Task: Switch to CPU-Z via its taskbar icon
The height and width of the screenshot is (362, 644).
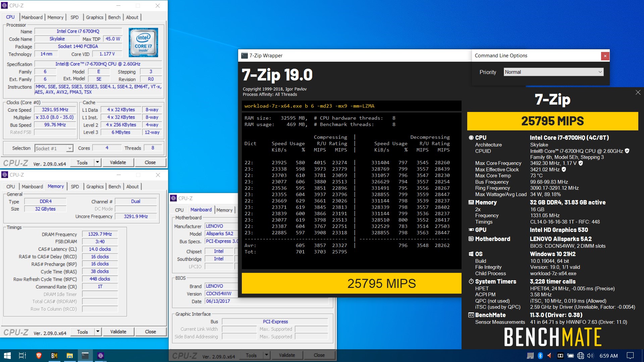Action: tap(100, 356)
